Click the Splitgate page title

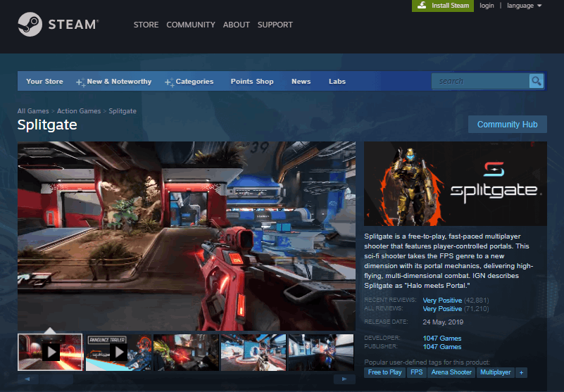click(47, 125)
